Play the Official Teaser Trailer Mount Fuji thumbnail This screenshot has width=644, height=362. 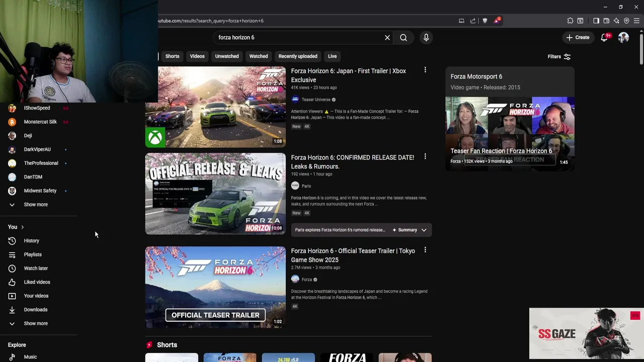[x=215, y=287]
